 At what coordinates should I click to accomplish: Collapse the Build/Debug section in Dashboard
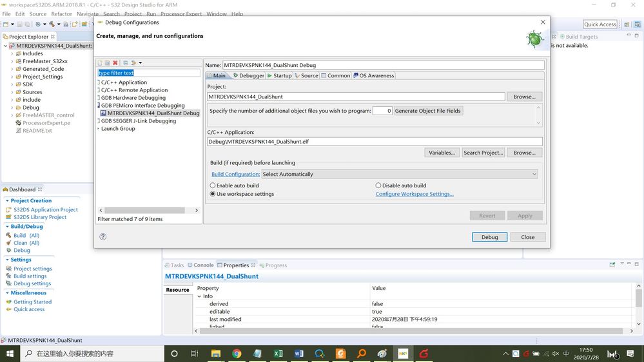tap(7, 226)
